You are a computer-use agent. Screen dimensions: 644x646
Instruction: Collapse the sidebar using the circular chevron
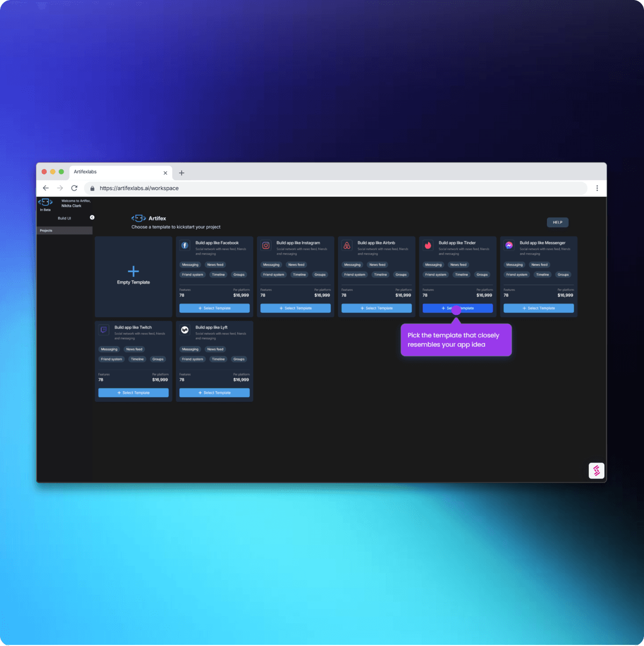(92, 217)
